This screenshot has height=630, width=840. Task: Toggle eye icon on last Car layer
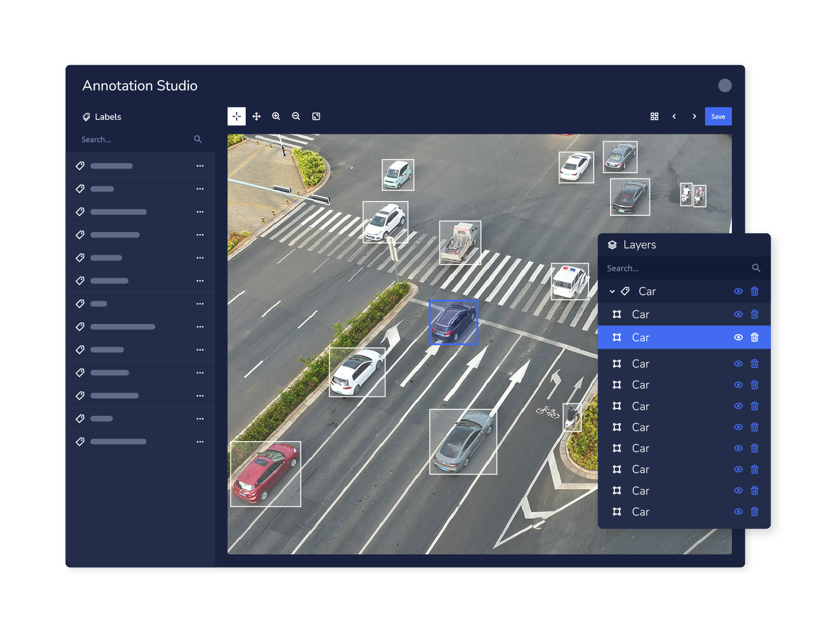coord(738,512)
